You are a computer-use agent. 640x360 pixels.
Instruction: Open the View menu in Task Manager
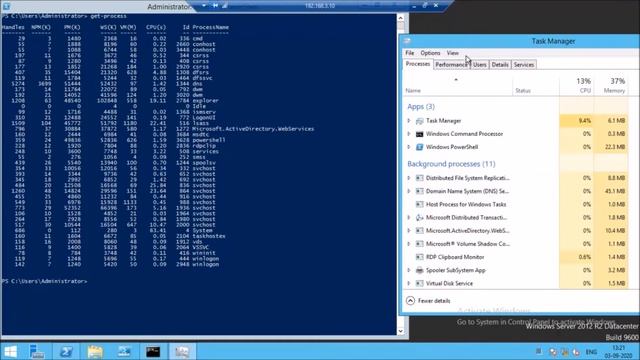point(452,53)
